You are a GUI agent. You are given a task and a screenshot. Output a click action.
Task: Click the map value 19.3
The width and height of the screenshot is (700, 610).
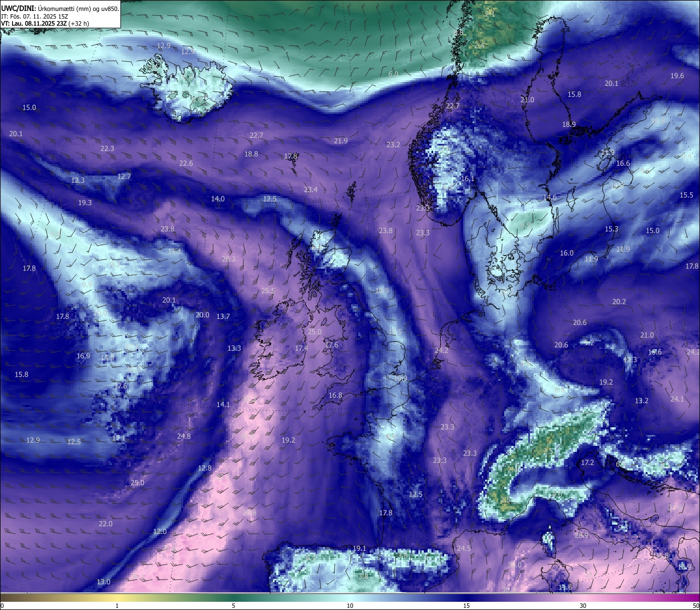[85, 202]
